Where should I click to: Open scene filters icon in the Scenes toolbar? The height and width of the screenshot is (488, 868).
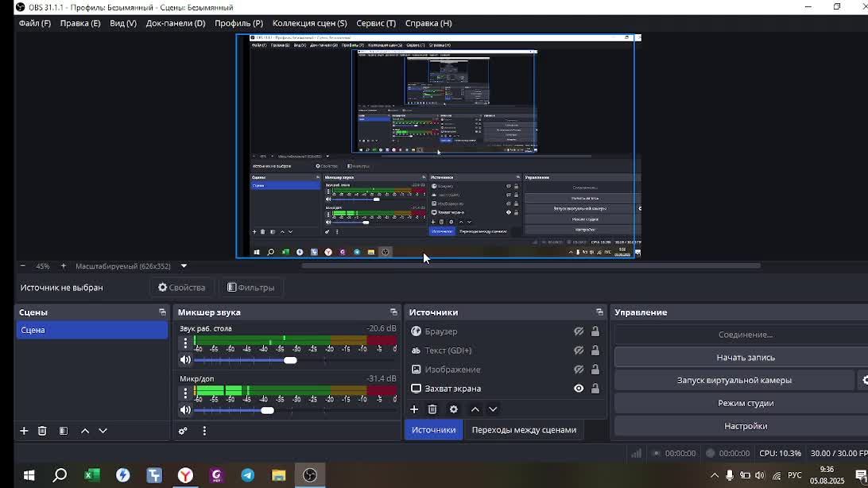64,431
